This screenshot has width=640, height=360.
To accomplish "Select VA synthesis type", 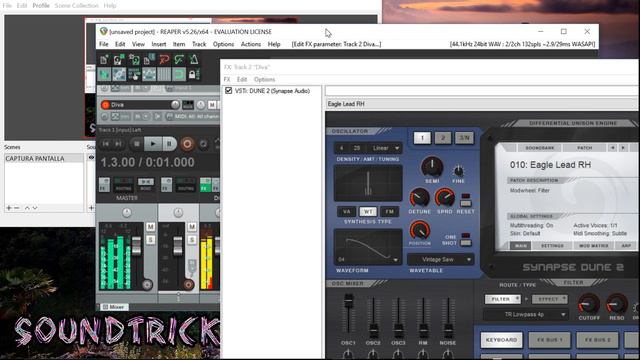I will 347,211.
